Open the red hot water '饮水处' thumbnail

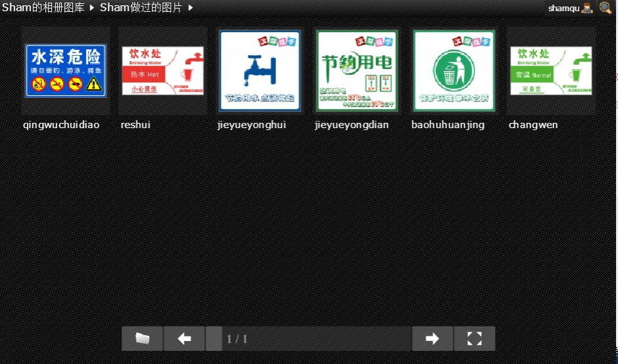(x=162, y=71)
